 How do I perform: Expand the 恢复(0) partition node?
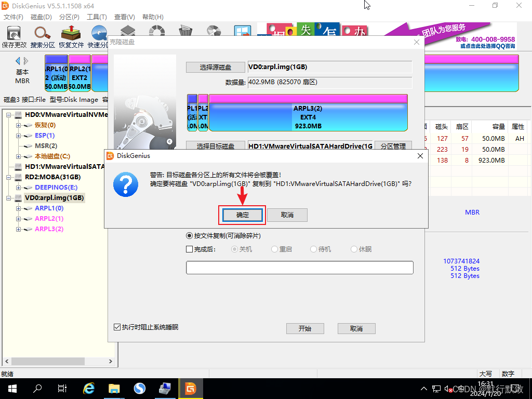click(x=19, y=126)
